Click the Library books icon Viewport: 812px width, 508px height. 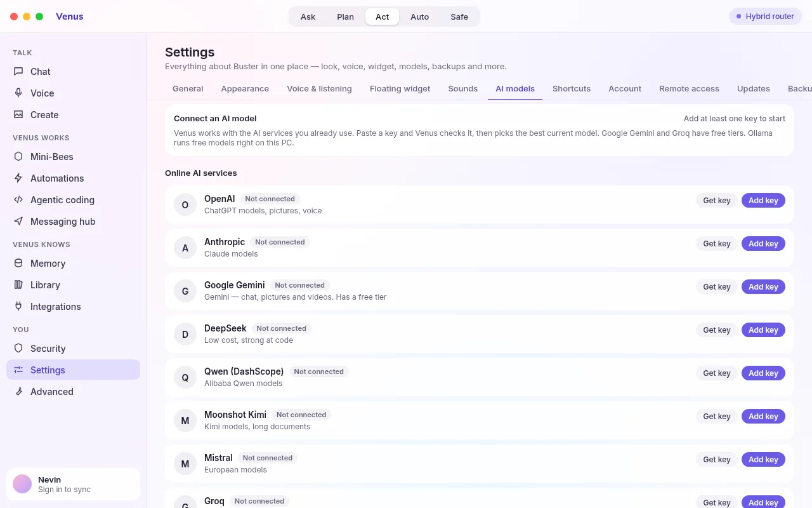18,285
